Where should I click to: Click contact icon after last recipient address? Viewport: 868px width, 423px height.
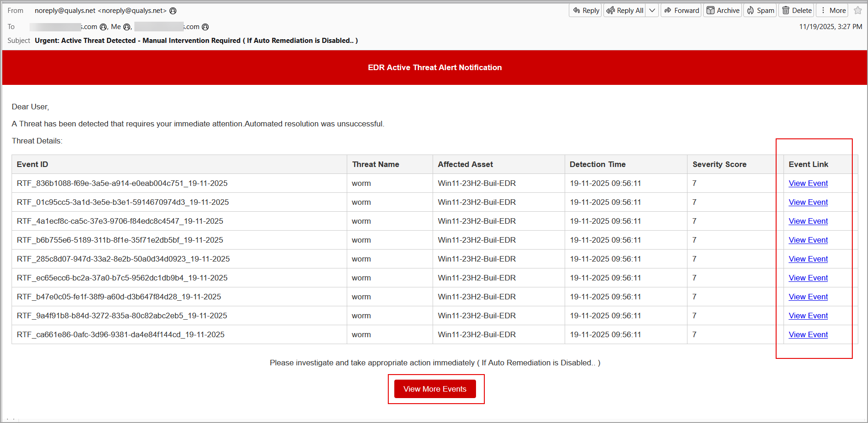point(205,27)
